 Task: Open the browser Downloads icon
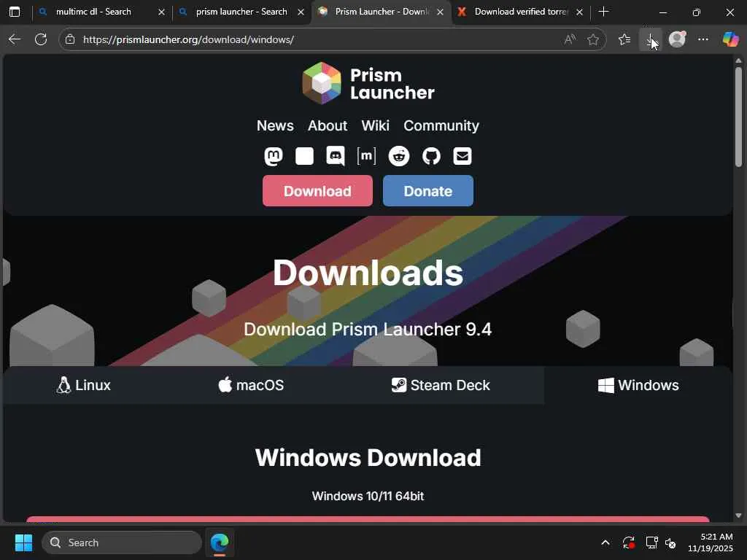tap(650, 39)
